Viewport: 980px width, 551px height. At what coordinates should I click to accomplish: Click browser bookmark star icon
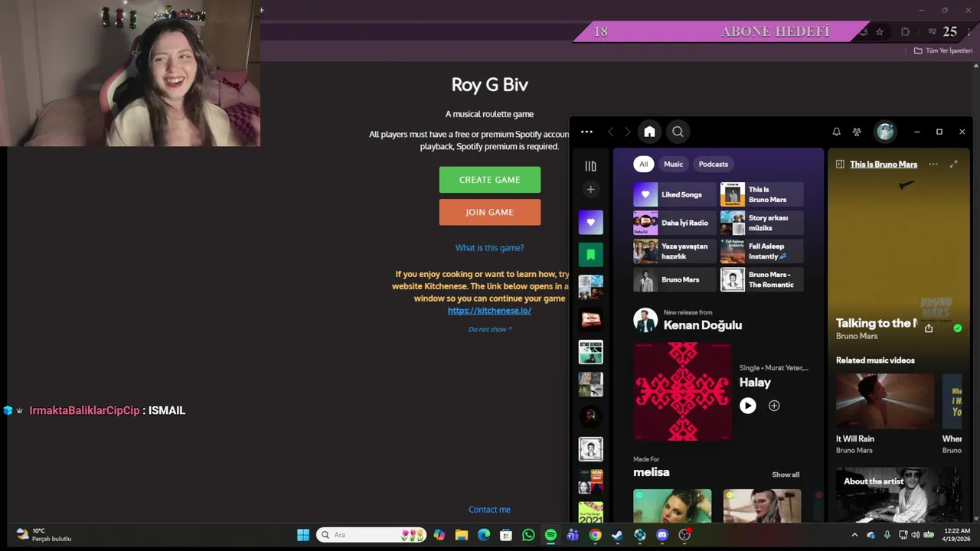(880, 32)
